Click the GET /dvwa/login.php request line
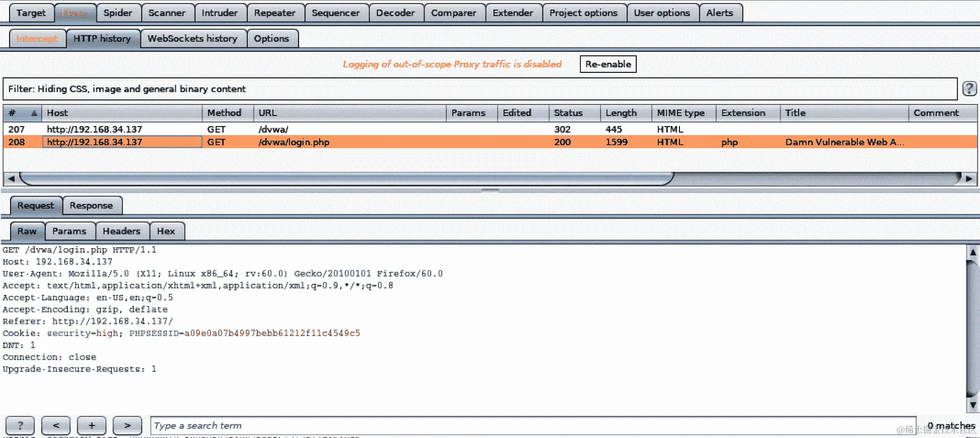Screen dimensions: 980x438 pos(79,250)
